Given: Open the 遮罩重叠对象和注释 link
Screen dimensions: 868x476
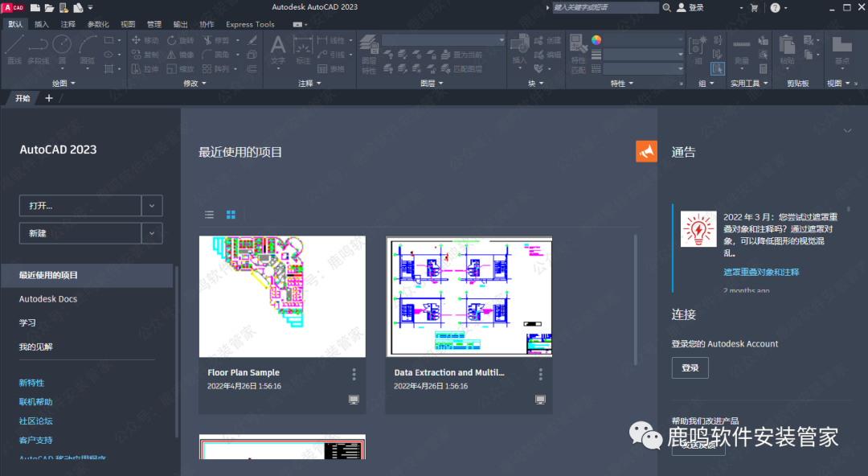Looking at the screenshot, I should 761,272.
